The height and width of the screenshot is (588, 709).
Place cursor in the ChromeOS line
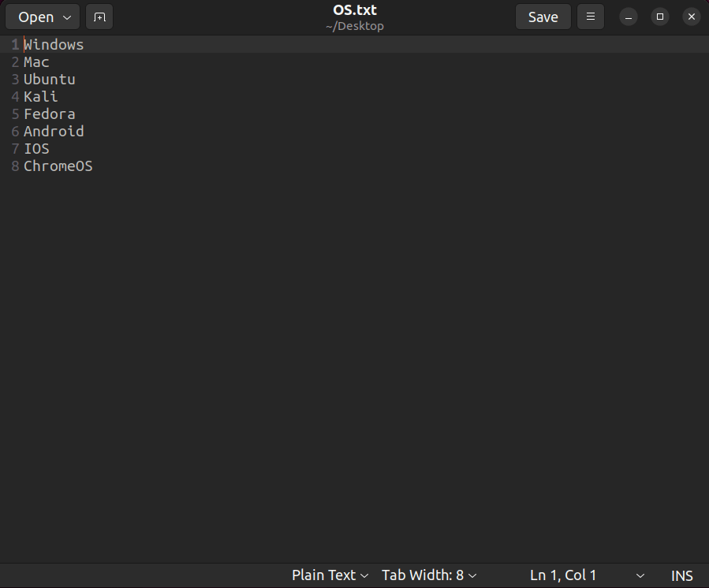pyautogui.click(x=58, y=166)
